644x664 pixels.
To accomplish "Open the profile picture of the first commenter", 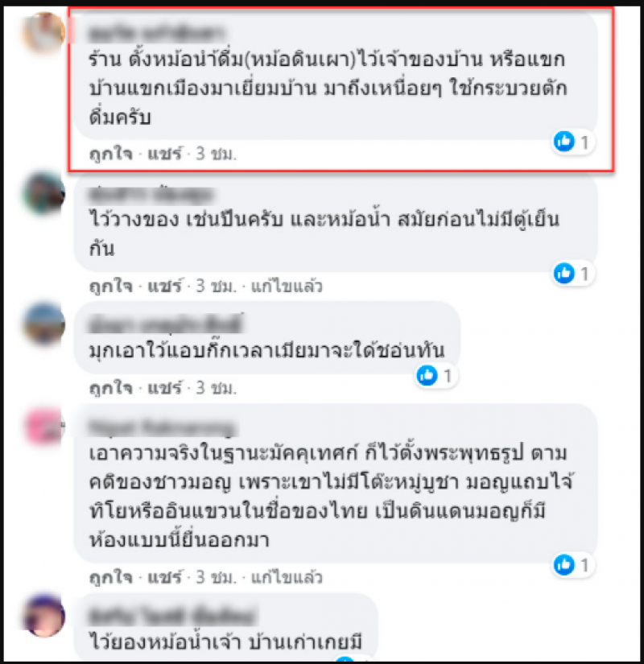I will coord(43,32).
